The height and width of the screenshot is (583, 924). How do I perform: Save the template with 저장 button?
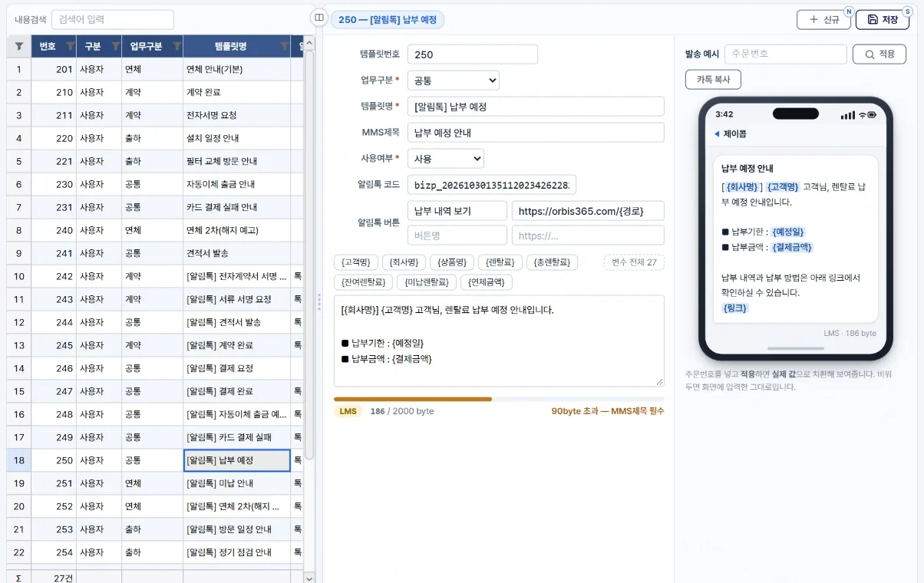click(x=882, y=20)
